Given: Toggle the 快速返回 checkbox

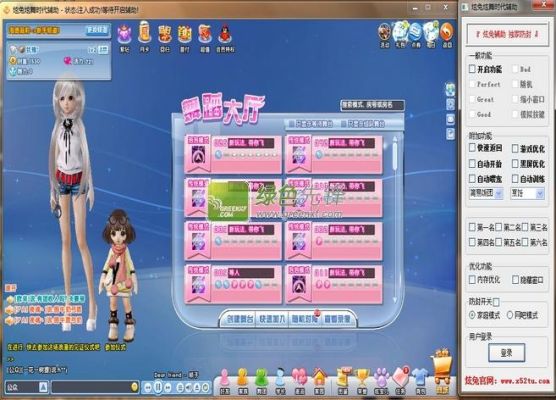Looking at the screenshot, I should coord(472,148).
